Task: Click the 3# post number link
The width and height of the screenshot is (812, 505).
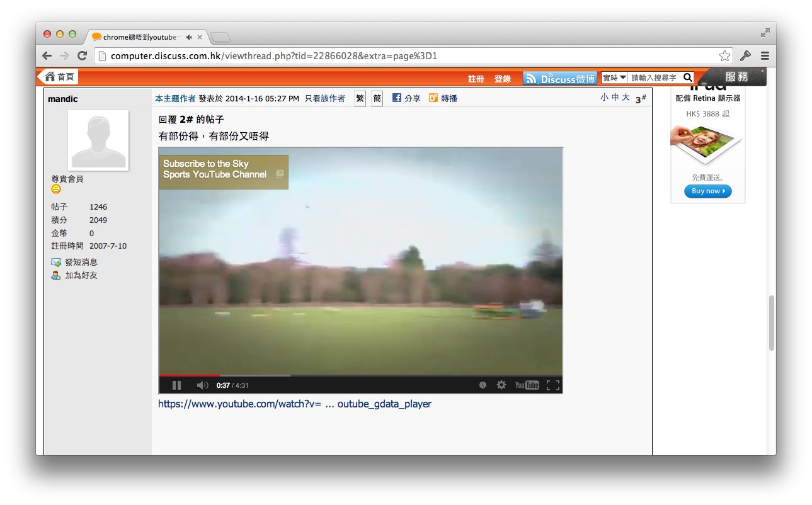Action: point(641,99)
